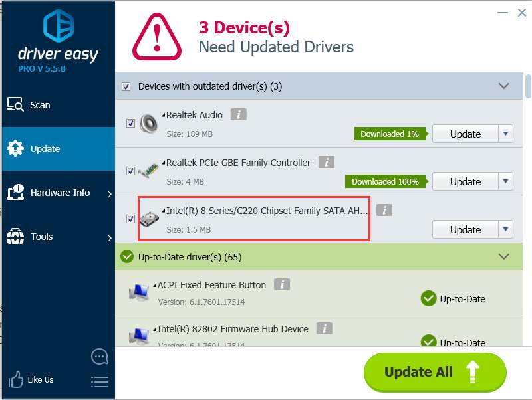Click the green check icon beside Up-to-Date driver(s)
Screen dimensions: 532x400
(x=127, y=256)
